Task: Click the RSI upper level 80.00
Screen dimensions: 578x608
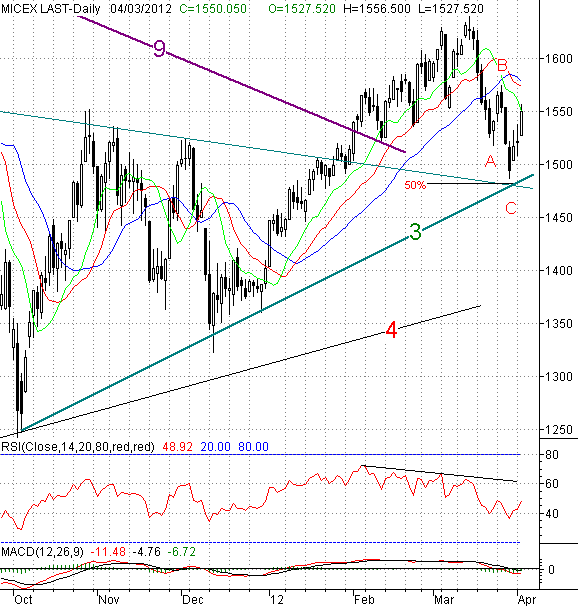Action: point(253,447)
